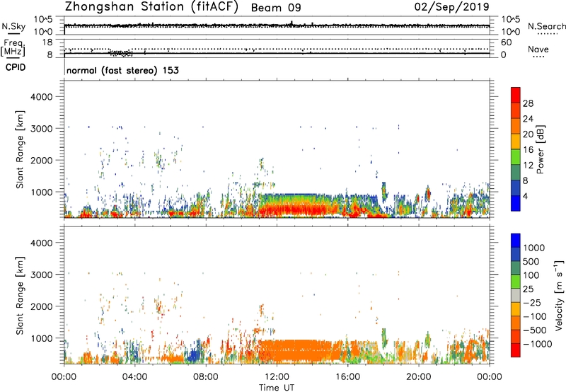The width and height of the screenshot is (566, 392).
Task: Click the 'Power [dB]' colorbar label
Action: 540,149
